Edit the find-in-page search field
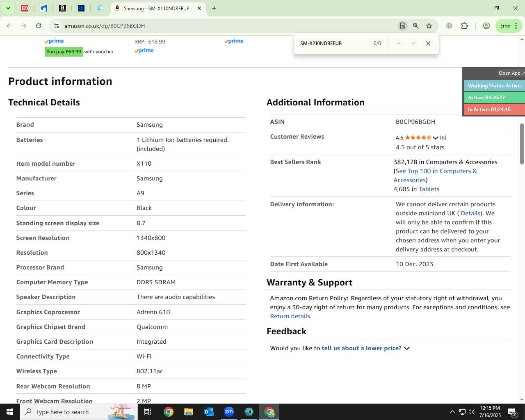Screen dimensions: 525x420 (x=332, y=43)
